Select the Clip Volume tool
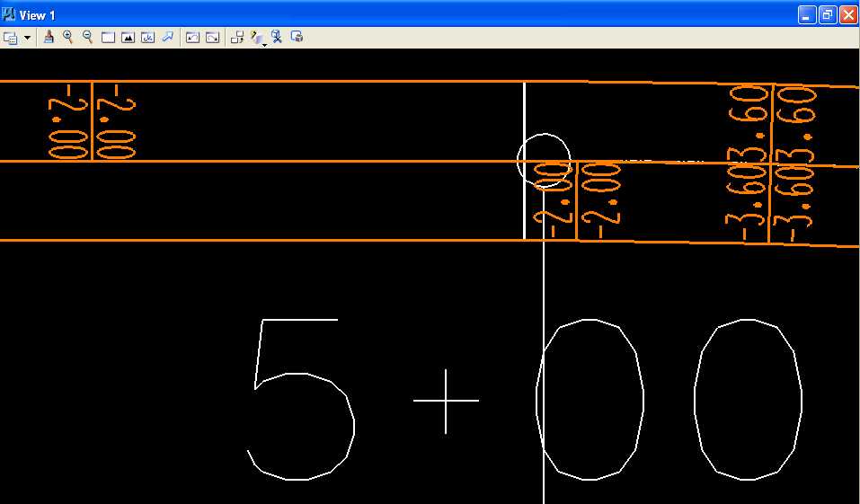 point(277,37)
